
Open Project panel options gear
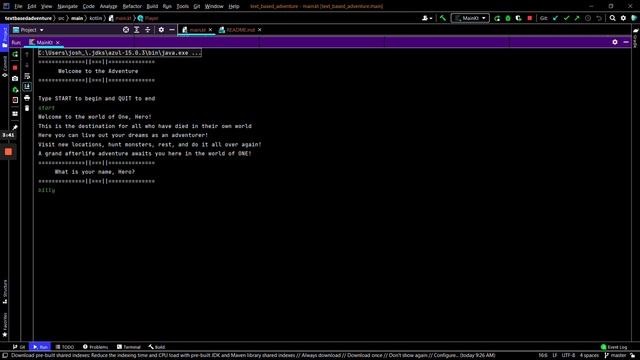(161, 30)
